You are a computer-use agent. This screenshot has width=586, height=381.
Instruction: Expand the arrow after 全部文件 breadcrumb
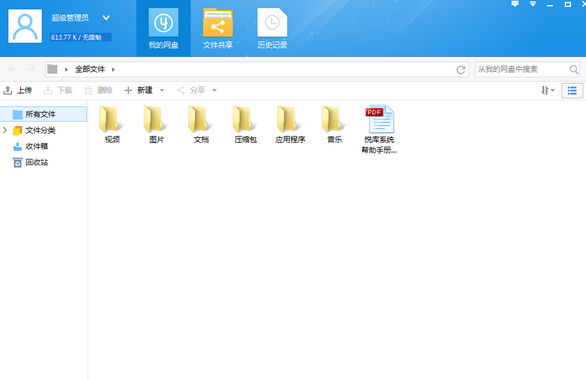pyautogui.click(x=113, y=69)
